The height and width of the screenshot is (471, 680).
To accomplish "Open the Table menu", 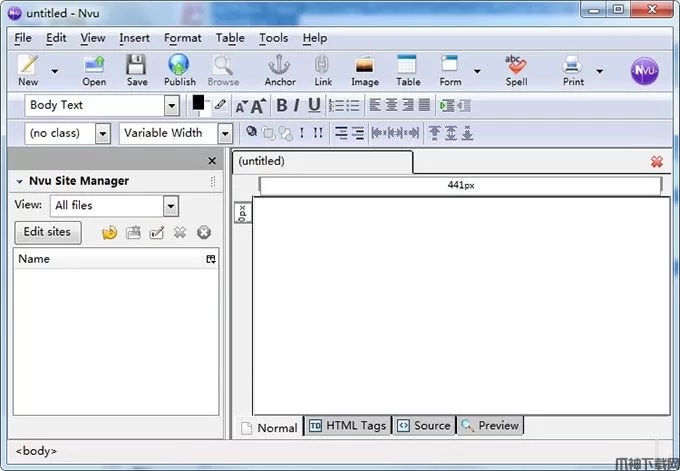I will click(230, 38).
